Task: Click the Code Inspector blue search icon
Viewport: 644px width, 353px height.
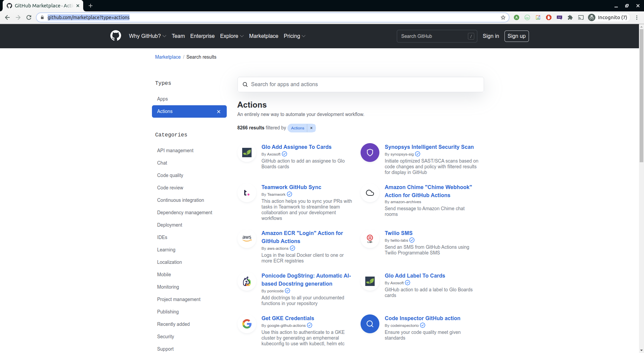Action: click(x=370, y=324)
